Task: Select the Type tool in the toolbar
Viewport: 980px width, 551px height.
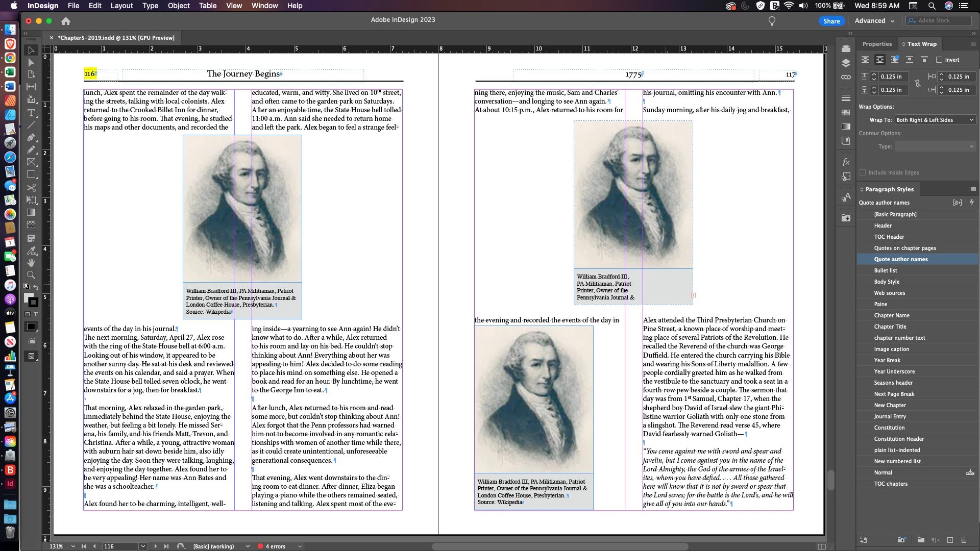Action: (x=31, y=113)
